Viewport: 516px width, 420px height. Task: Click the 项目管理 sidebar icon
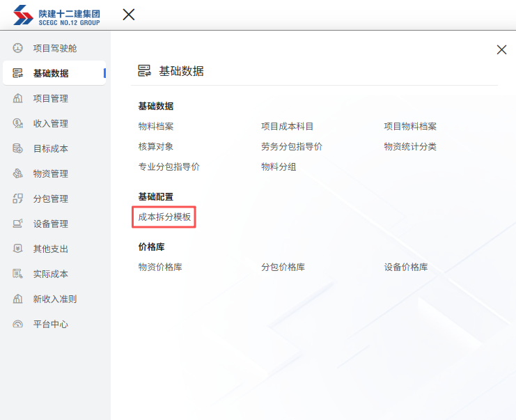[x=18, y=98]
